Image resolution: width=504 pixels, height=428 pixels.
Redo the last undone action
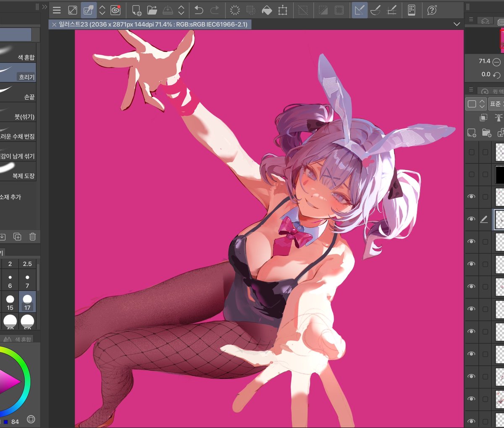[x=215, y=10]
